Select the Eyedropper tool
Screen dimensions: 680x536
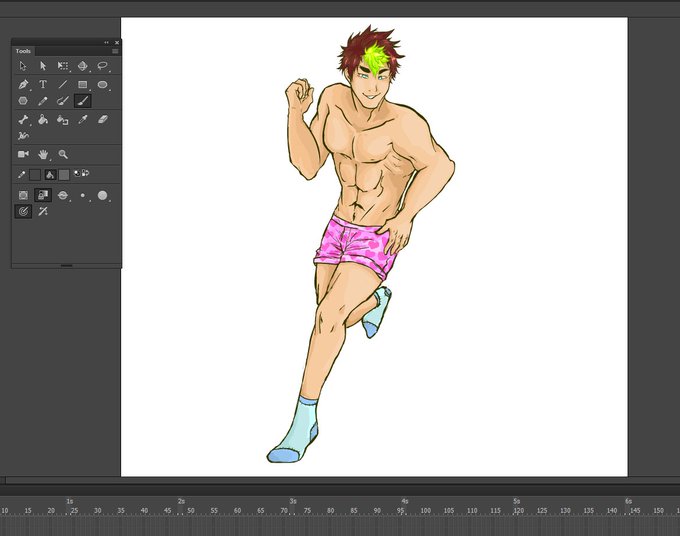82,120
